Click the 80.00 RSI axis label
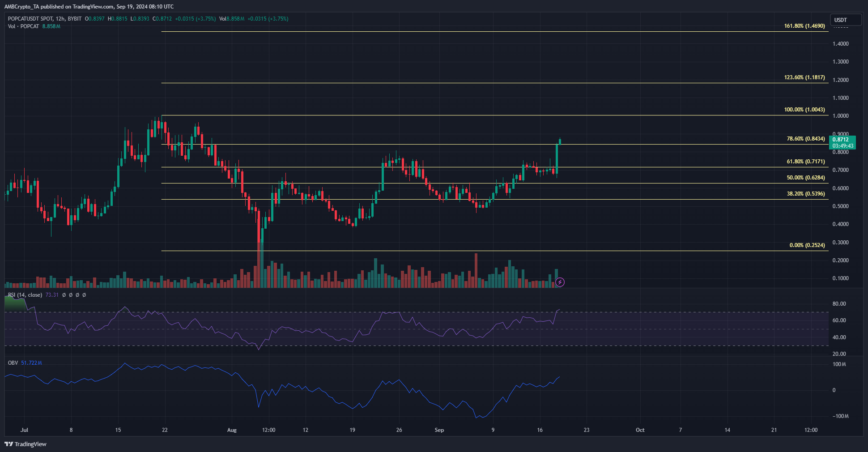The width and height of the screenshot is (868, 452). pos(839,304)
